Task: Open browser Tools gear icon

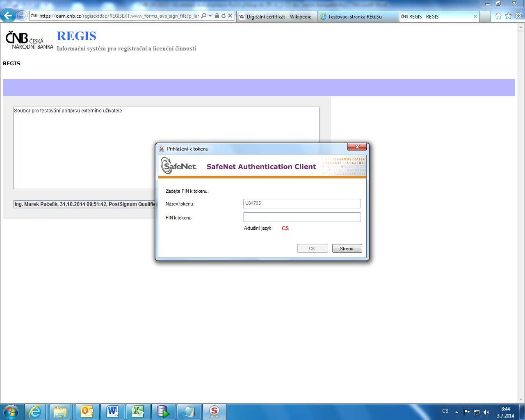Action: pyautogui.click(x=518, y=16)
